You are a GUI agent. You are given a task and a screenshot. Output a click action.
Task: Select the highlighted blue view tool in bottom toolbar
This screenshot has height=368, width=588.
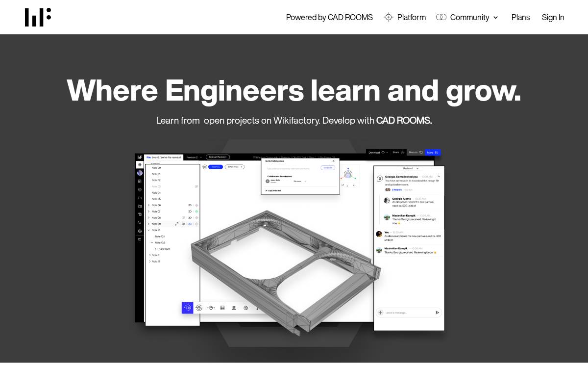pyautogui.click(x=187, y=308)
